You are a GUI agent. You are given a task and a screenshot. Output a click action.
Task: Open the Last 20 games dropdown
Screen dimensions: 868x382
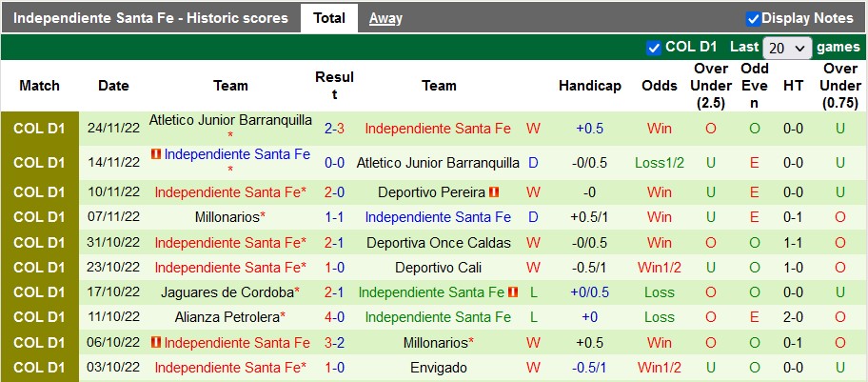click(787, 49)
